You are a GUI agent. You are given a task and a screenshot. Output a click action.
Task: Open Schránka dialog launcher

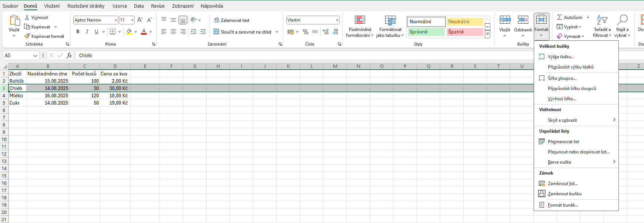tap(68, 44)
